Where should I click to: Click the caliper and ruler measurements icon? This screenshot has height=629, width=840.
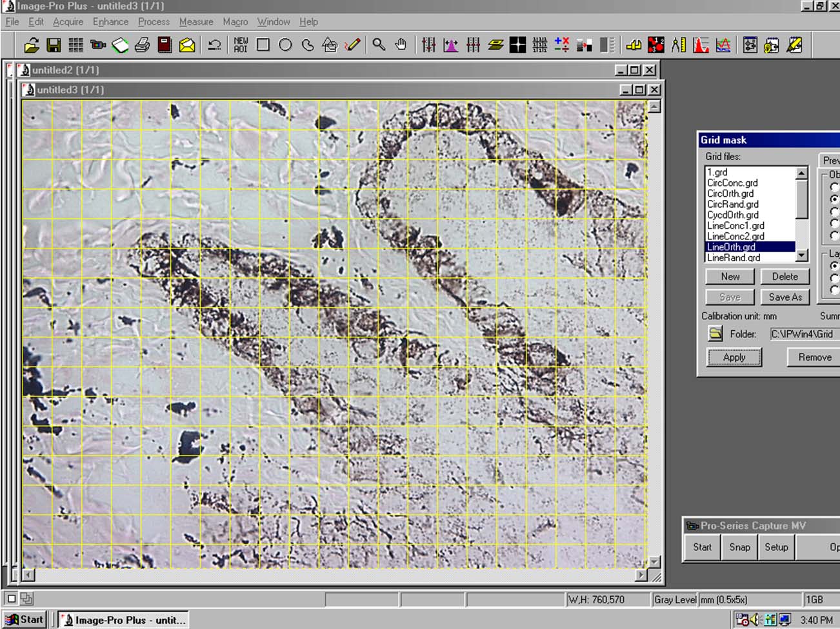[678, 45]
